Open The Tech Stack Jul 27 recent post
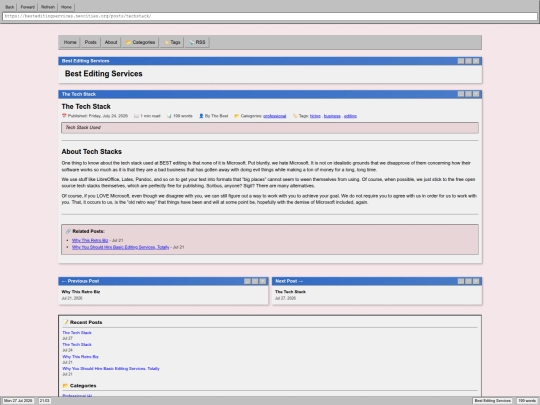 [x=77, y=333]
